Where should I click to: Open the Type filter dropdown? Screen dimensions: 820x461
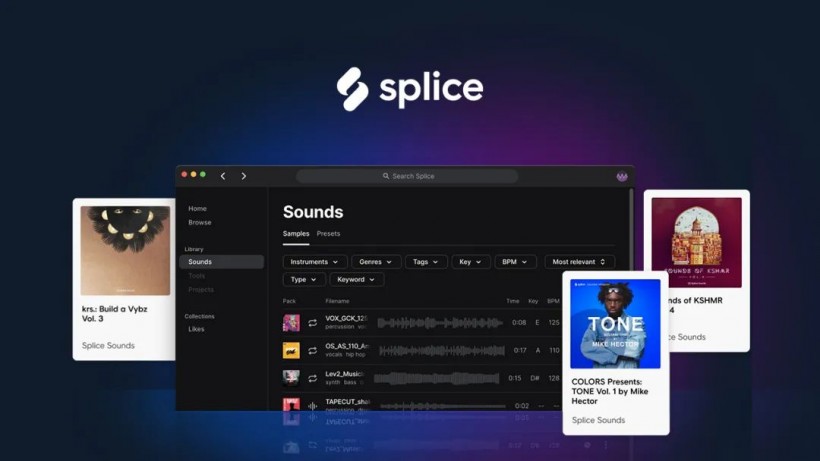[x=304, y=280]
